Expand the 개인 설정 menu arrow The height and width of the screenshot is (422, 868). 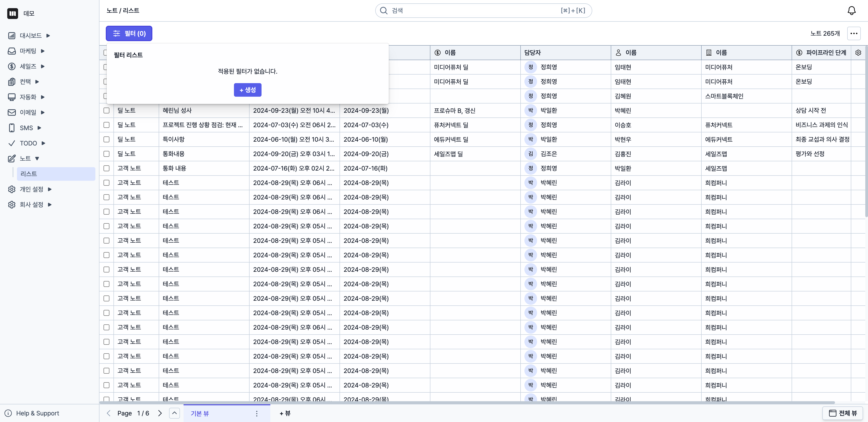50,189
